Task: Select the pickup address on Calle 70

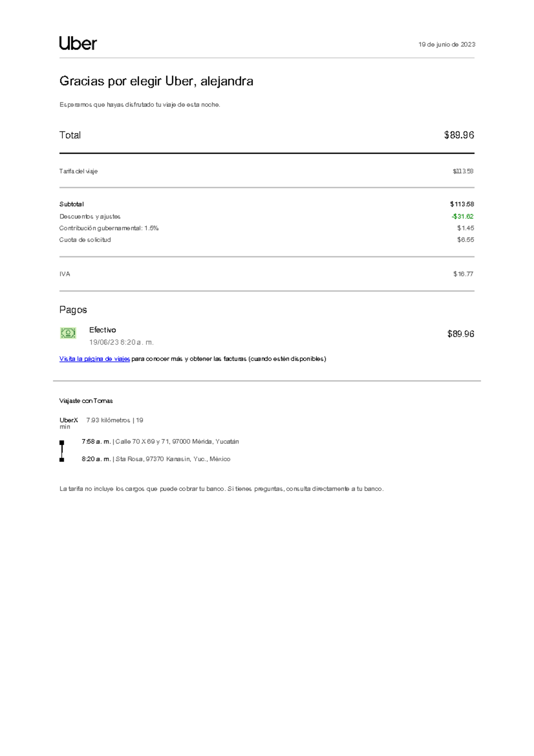Action: tap(177, 442)
